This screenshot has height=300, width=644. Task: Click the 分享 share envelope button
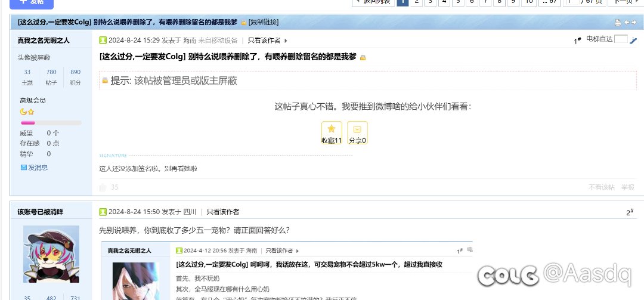(357, 132)
